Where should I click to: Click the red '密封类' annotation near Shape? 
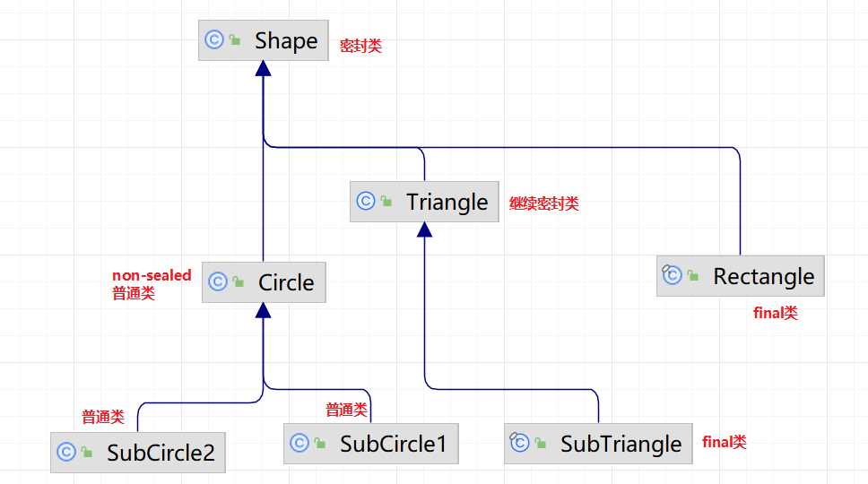tap(360, 46)
